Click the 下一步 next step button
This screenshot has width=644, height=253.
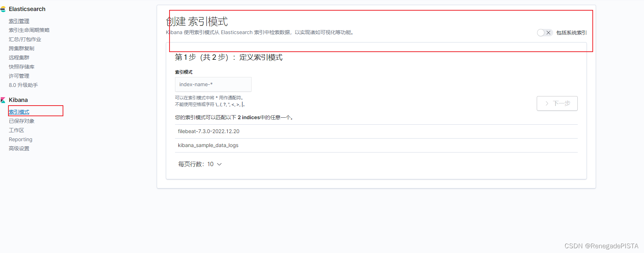pyautogui.click(x=557, y=103)
